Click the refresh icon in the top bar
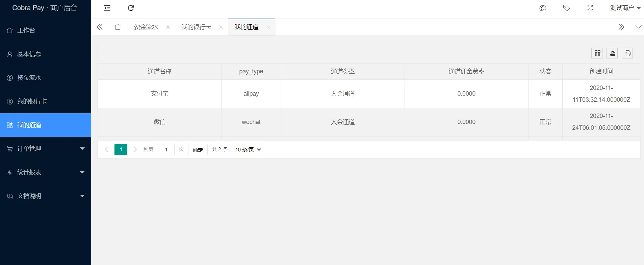This screenshot has height=265, width=644. 131,8
